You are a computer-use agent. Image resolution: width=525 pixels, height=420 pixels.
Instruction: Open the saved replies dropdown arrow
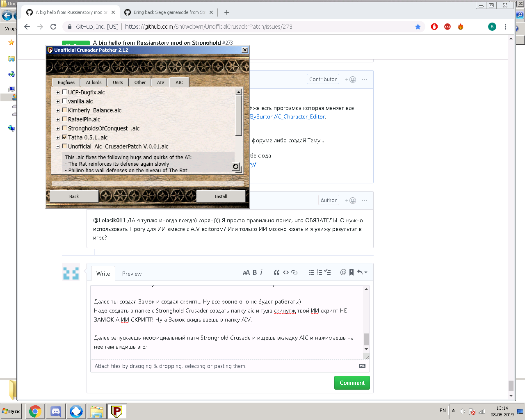coord(362,272)
